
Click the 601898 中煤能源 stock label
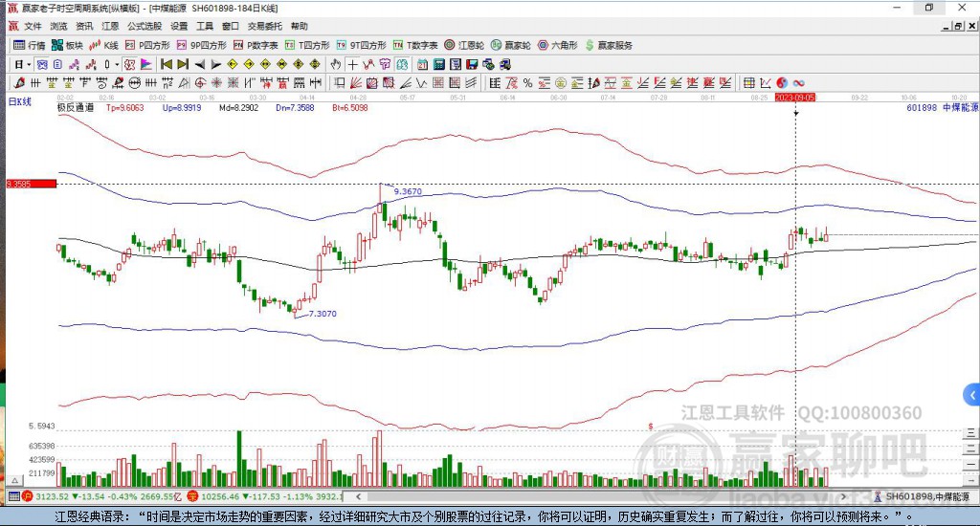[942, 107]
